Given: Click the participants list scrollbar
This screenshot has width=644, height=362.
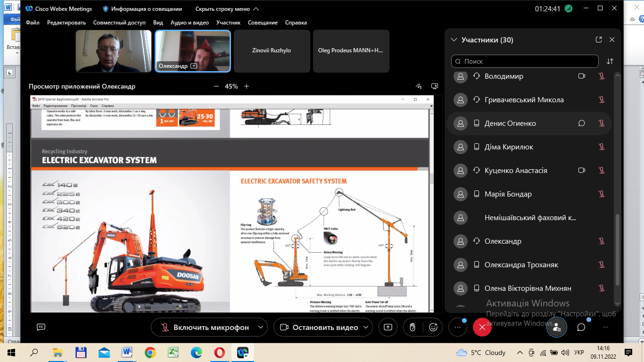Looking at the screenshot, I should coord(618,250).
